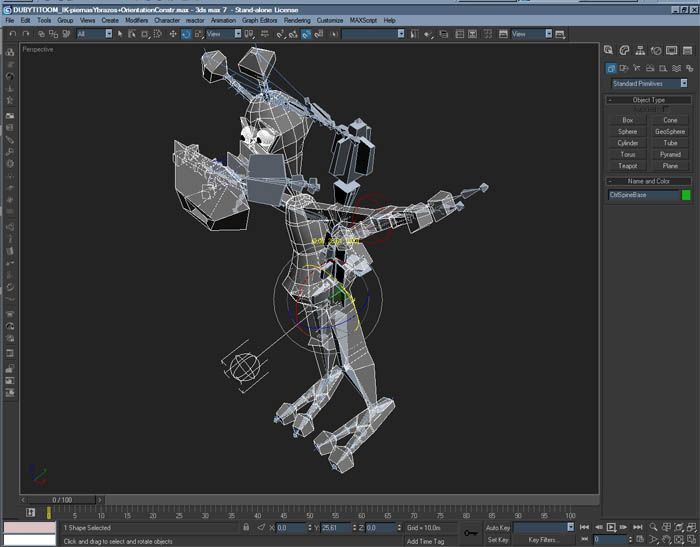Viewport: 700px width, 547px height.
Task: Click the Sphere primitive button
Action: [628, 131]
